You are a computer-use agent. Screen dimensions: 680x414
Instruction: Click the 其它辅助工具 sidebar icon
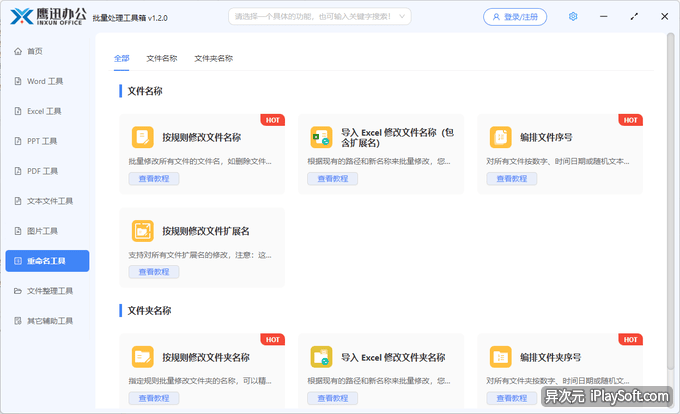click(x=18, y=320)
